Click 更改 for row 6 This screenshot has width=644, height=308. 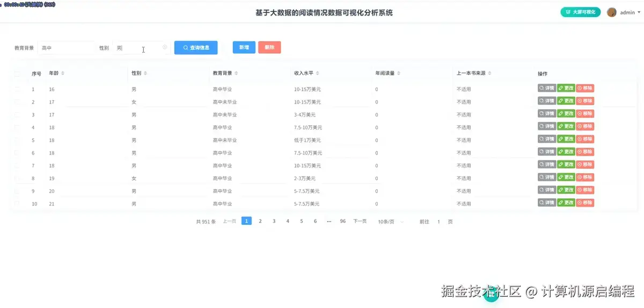(566, 152)
